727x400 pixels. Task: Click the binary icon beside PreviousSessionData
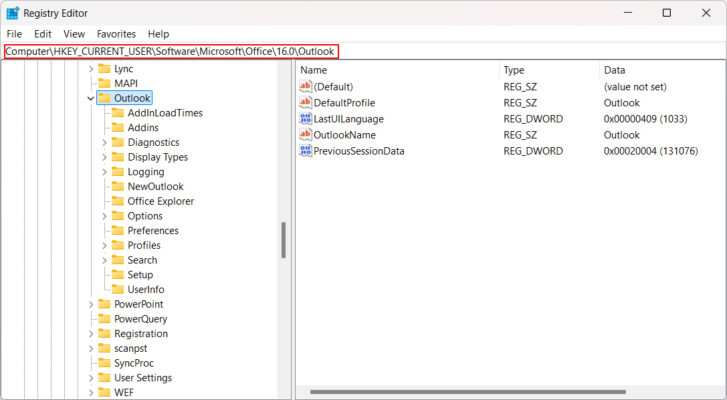pyautogui.click(x=306, y=151)
